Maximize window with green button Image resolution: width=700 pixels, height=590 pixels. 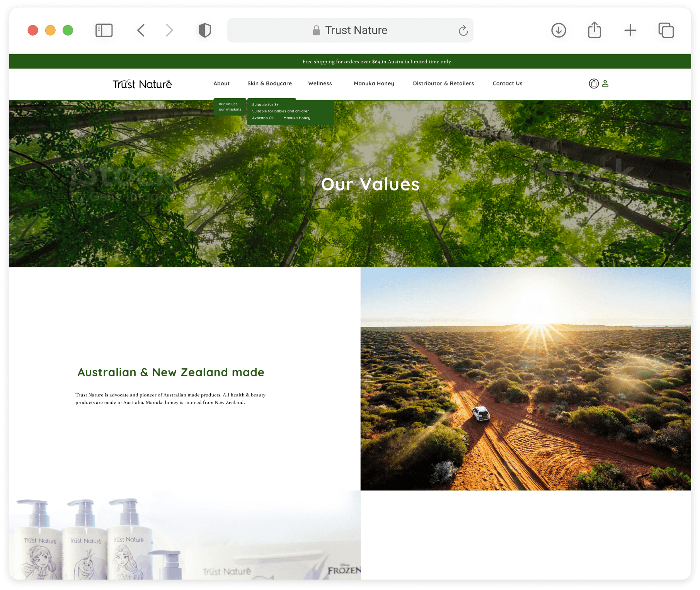(68, 30)
